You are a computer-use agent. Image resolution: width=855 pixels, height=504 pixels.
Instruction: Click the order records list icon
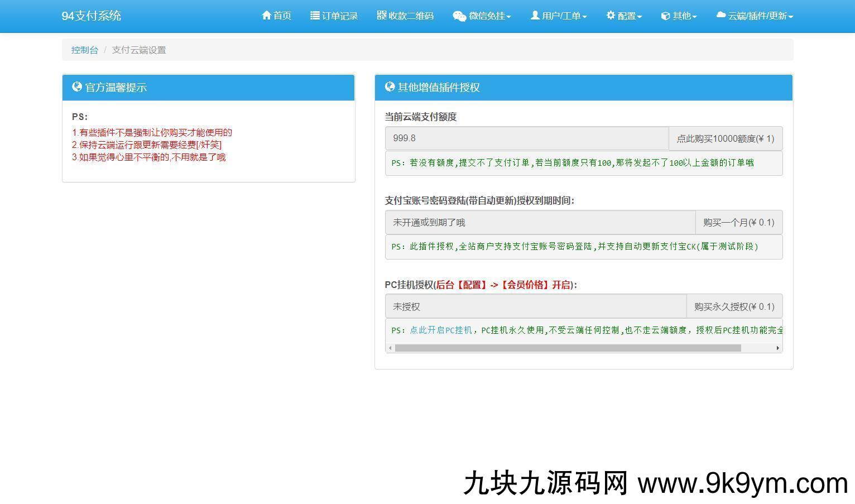pos(315,16)
